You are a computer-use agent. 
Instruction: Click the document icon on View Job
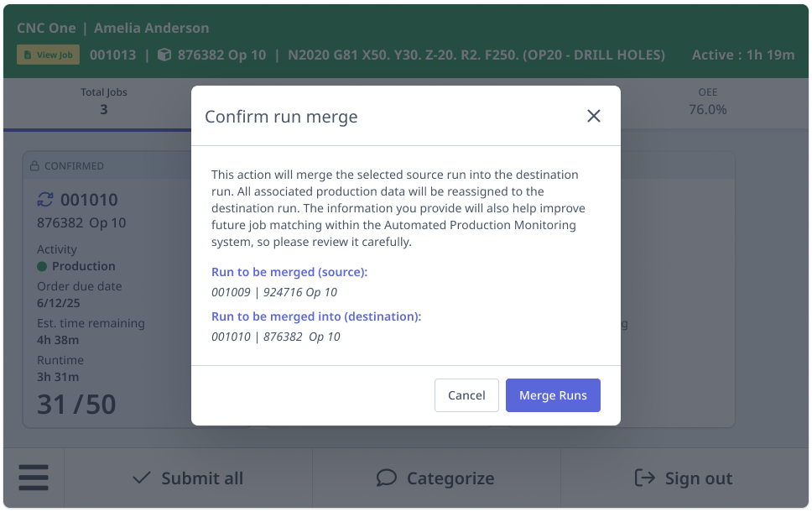coord(27,55)
